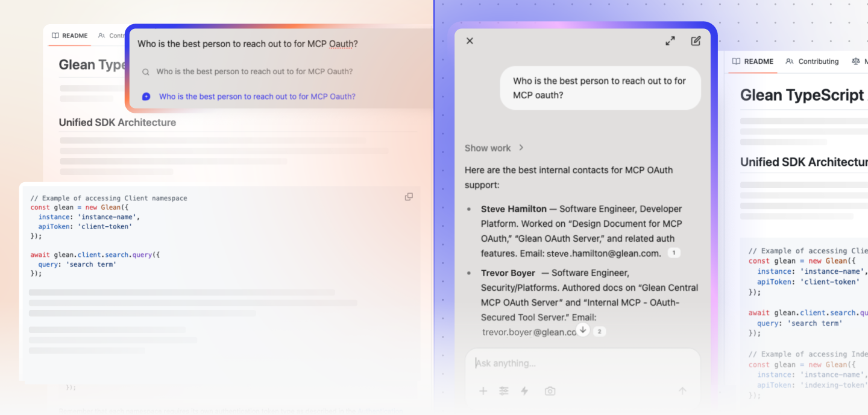Screen dimensions: 868x415
Task: Send the message with the up-arrow button
Action: (682, 391)
